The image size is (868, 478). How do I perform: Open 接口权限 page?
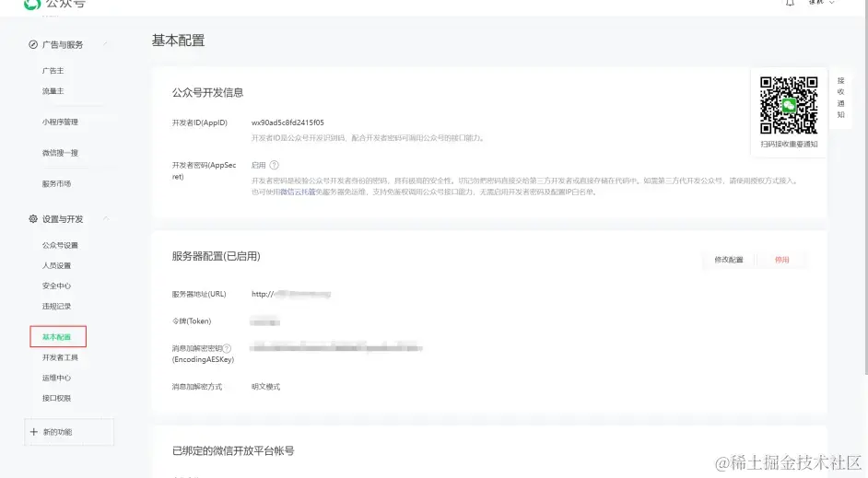56,398
